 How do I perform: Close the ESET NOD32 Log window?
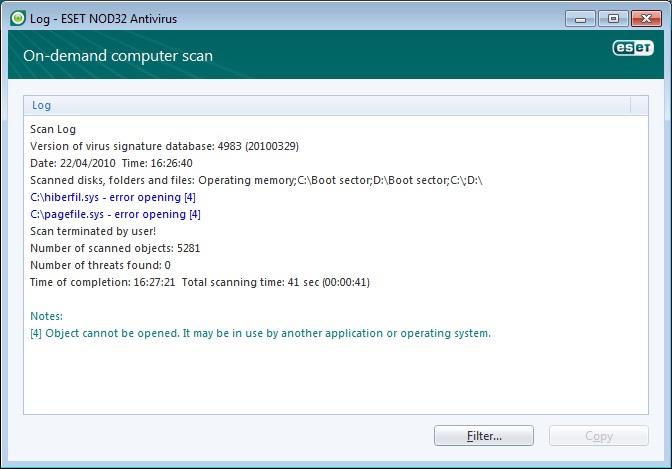(646, 19)
